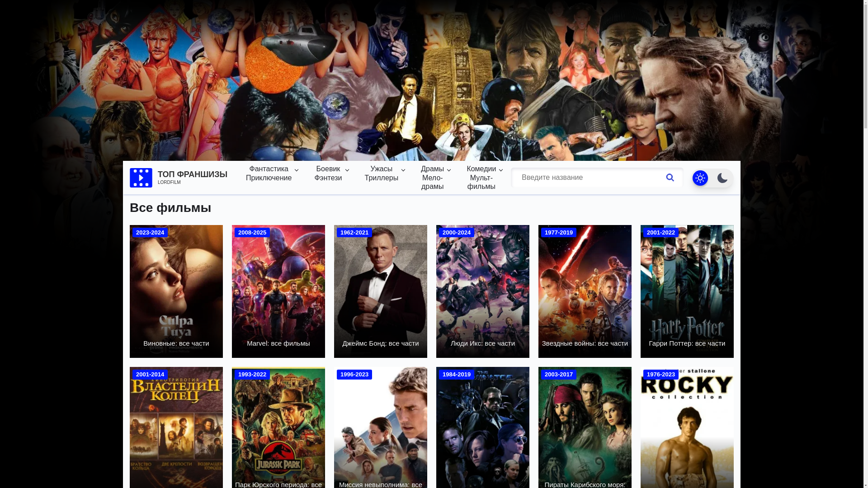Click the 2023-2024 year badge
868x488 pixels.
(150, 233)
